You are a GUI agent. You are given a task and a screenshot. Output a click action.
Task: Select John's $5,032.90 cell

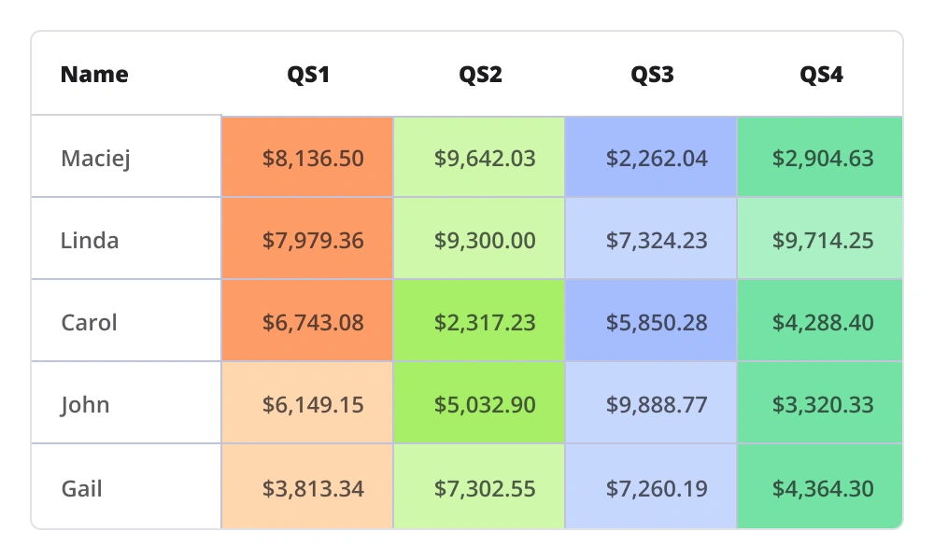(x=485, y=405)
